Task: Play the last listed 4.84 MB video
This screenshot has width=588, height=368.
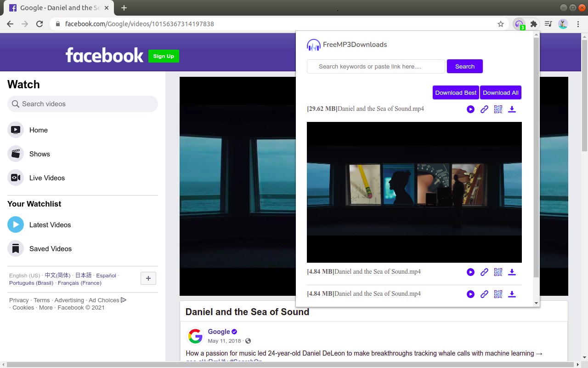Action: coord(470,294)
